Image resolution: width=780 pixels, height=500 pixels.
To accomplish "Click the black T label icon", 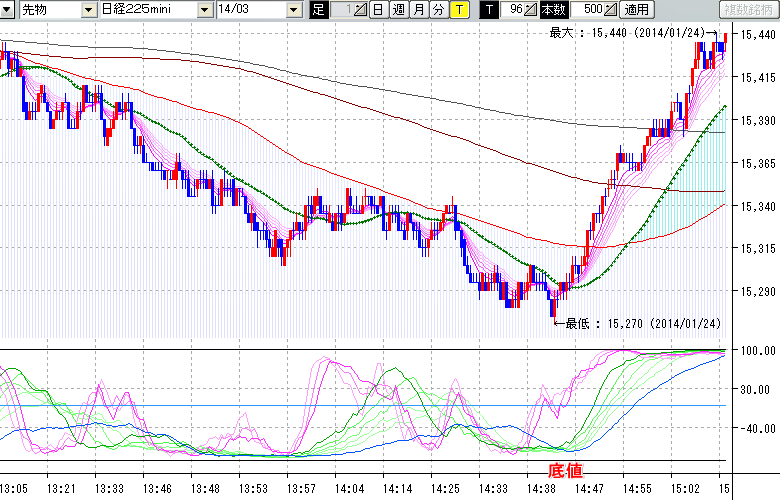I will tap(489, 10).
